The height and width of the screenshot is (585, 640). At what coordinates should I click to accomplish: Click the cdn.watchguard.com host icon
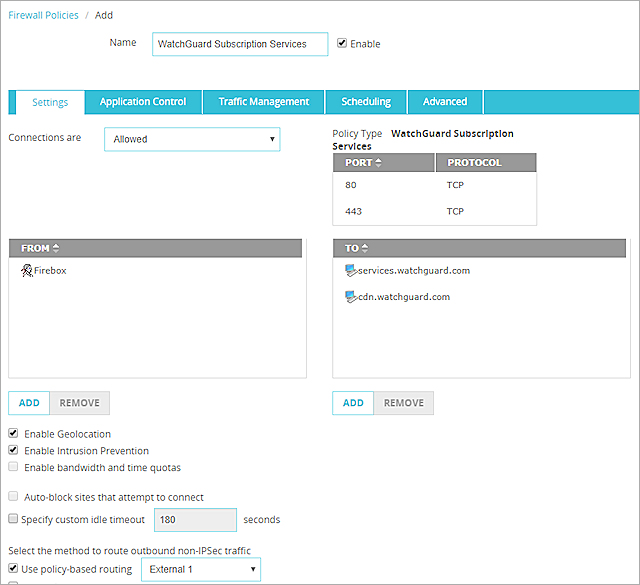pyautogui.click(x=350, y=296)
